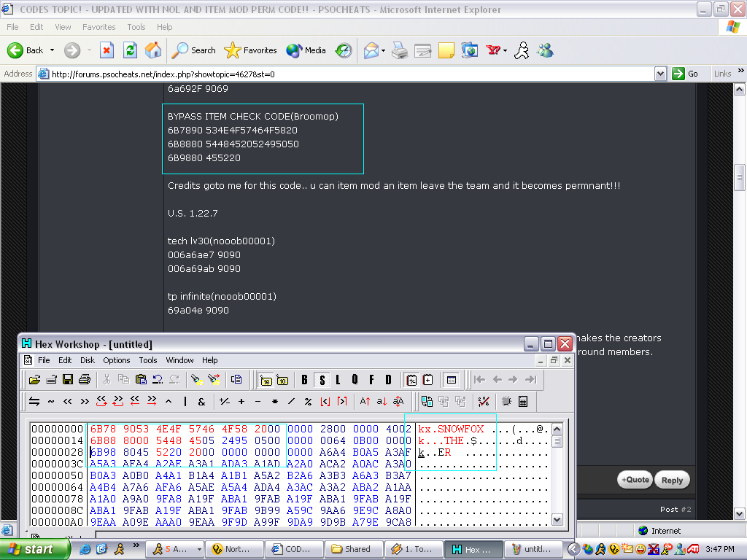Viewport: 747px width, 560px height.
Task: Select the Long (L) data type
Action: point(338,379)
